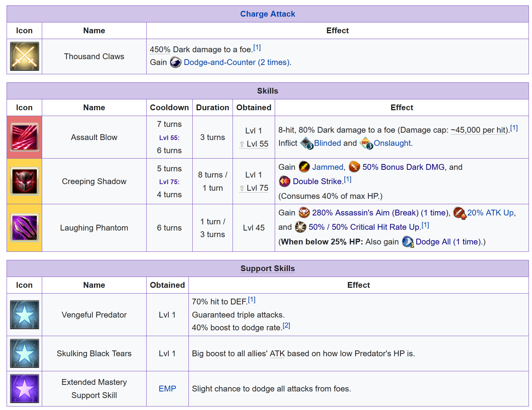Click footnote [1] after 70% hit to DEF
The height and width of the screenshot is (410, 532).
point(251,300)
